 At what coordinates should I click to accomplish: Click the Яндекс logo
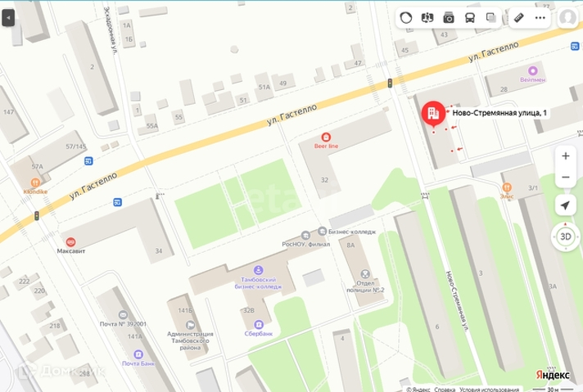pos(553,375)
